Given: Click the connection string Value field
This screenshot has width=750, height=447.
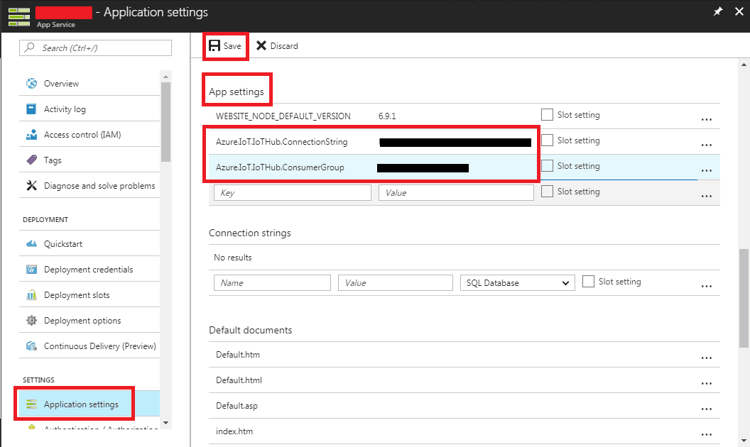Looking at the screenshot, I should pyautogui.click(x=395, y=283).
